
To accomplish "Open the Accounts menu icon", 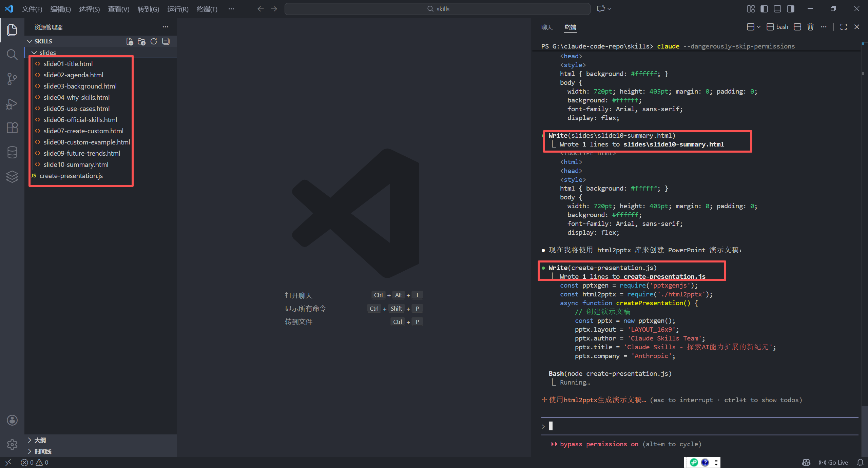I will [12, 420].
